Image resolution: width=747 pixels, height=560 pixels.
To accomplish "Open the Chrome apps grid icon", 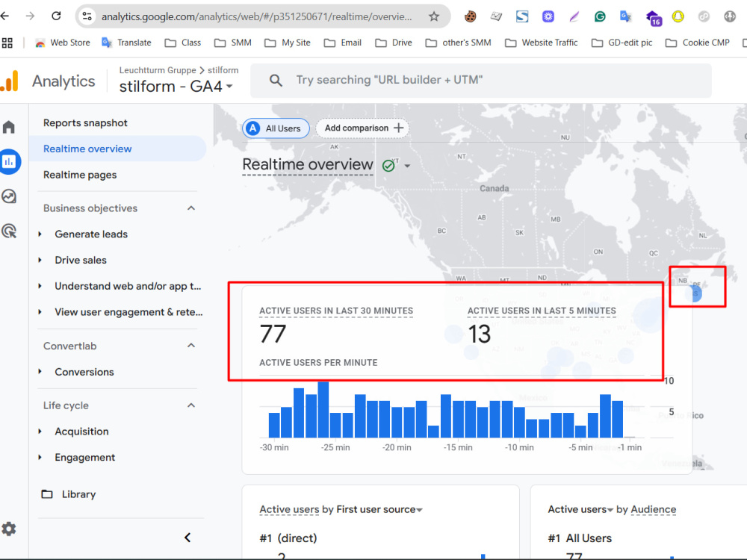I will [7, 43].
